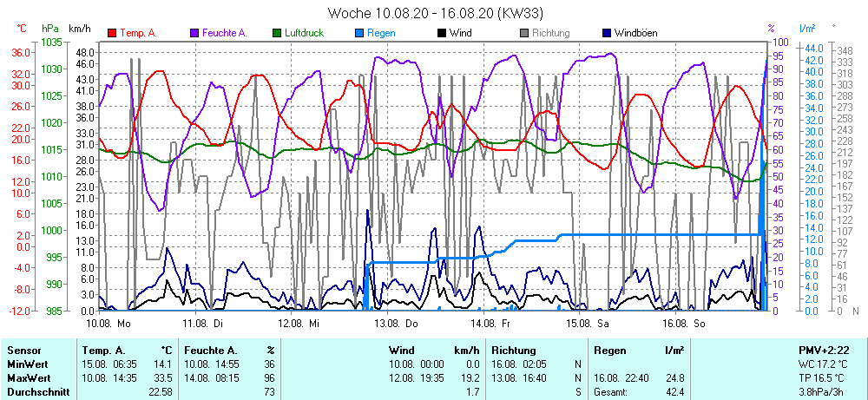Click the Durchschnitt row label
Screen dimensions: 868x400
point(36,392)
